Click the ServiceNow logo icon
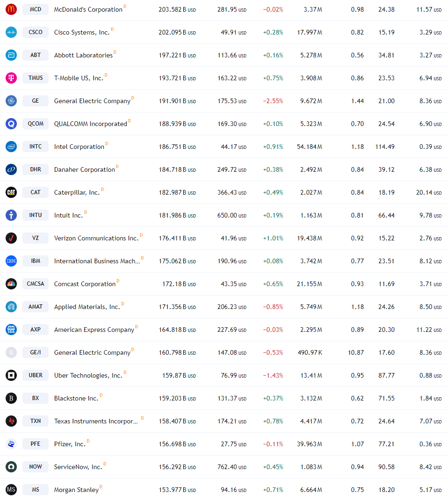 coord(11,466)
